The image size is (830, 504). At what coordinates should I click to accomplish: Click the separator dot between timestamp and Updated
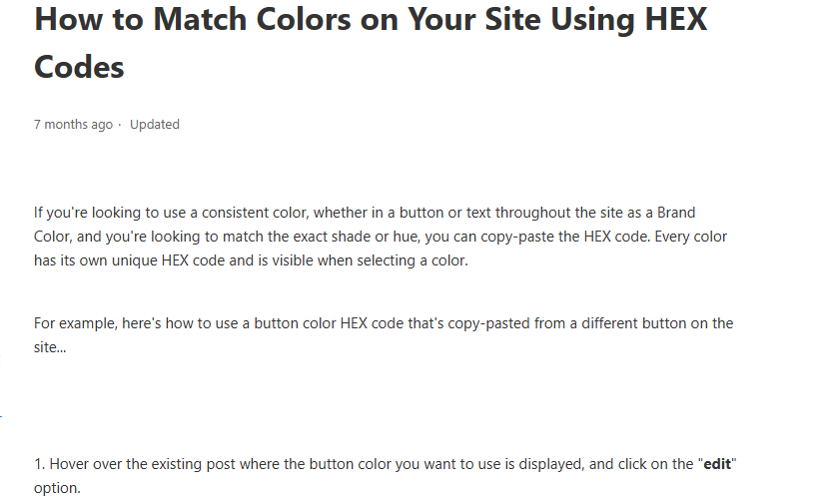pos(120,125)
